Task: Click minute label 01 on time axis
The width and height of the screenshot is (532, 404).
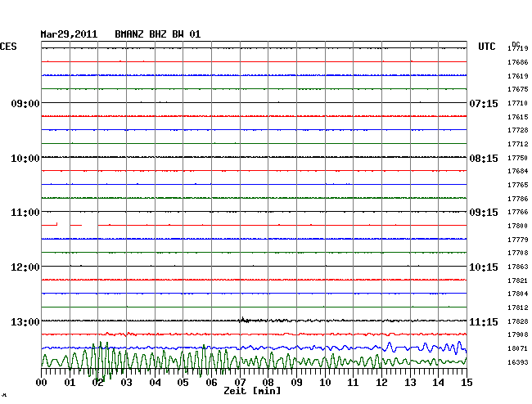Action: (70, 383)
